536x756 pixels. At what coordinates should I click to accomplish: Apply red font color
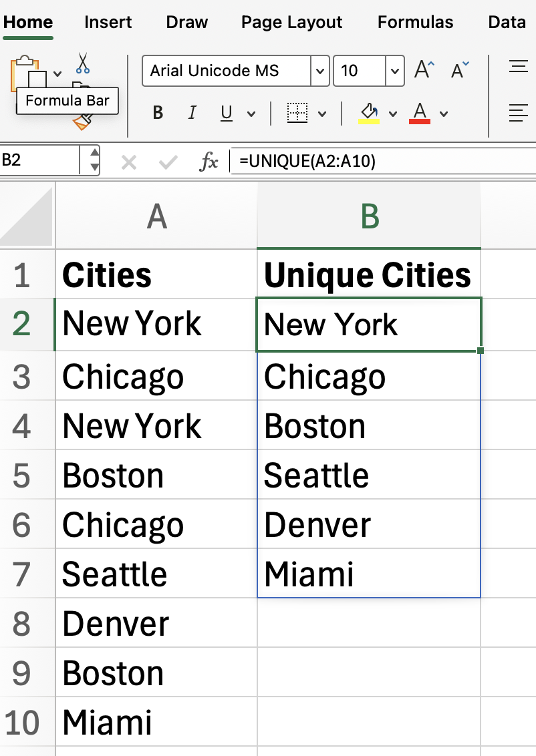[x=420, y=114]
